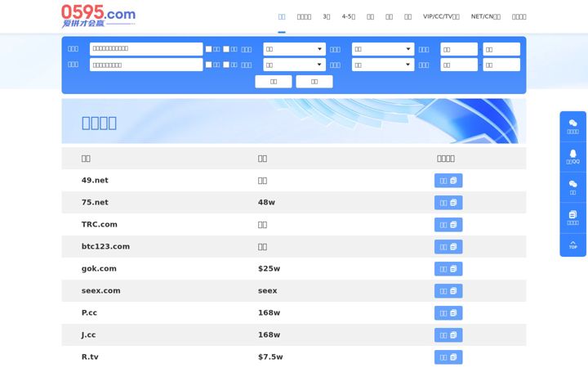Screen dimensions: 588x368
Task: Click the document copy icon in the floating sidebar
Action: (x=572, y=214)
